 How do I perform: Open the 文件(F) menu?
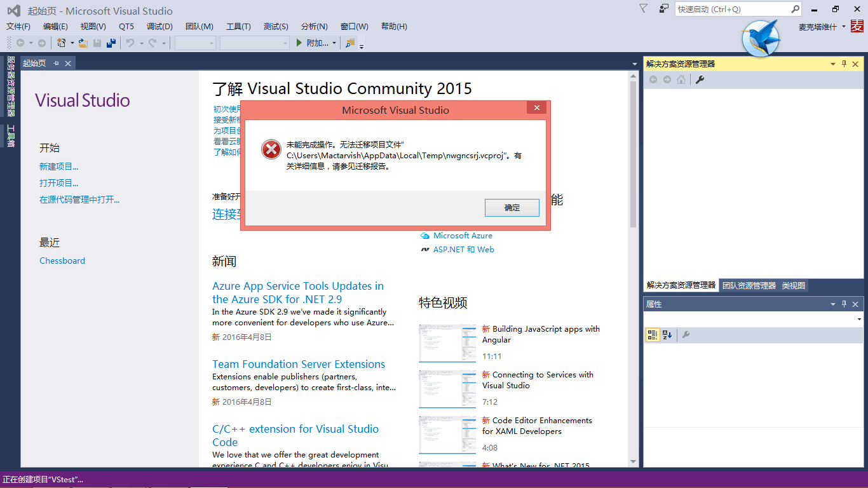point(18,27)
